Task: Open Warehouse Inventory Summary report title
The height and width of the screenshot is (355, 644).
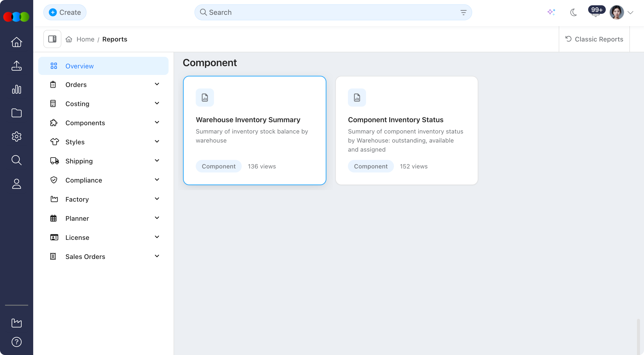Action: pos(248,120)
